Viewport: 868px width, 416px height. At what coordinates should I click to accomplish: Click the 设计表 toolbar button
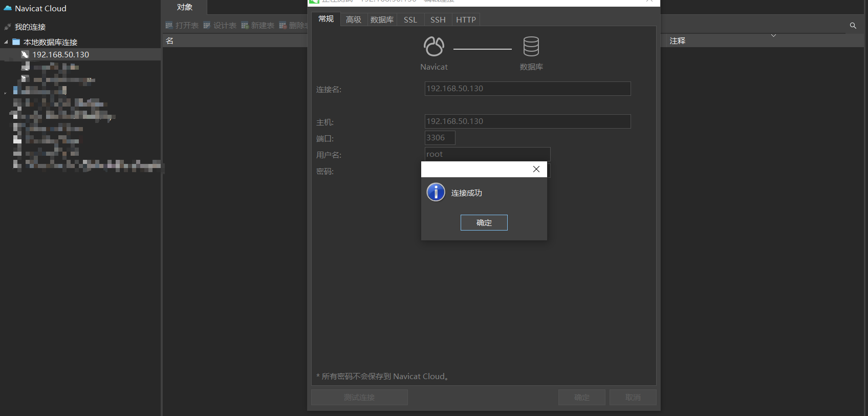(220, 25)
